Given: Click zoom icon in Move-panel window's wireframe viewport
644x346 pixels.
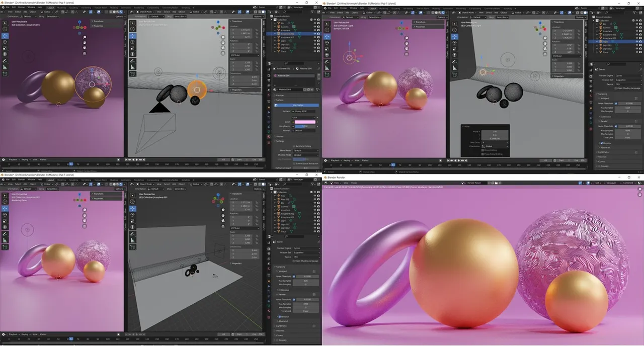Looking at the screenshot, I should pyautogui.click(x=544, y=38).
